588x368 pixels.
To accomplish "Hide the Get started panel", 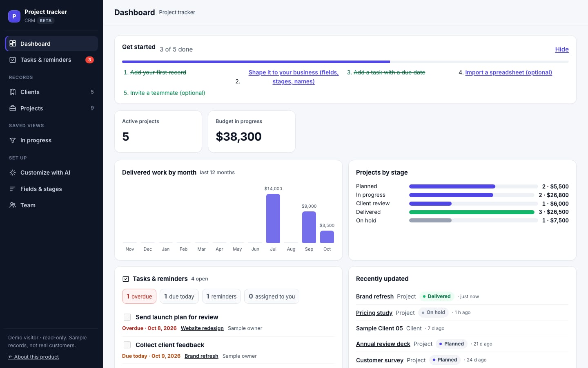I will tap(562, 49).
